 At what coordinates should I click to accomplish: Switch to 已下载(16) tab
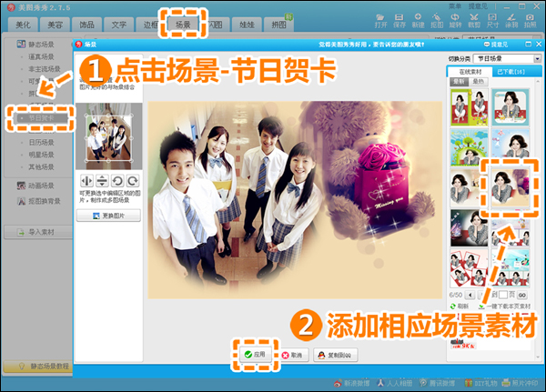511,72
